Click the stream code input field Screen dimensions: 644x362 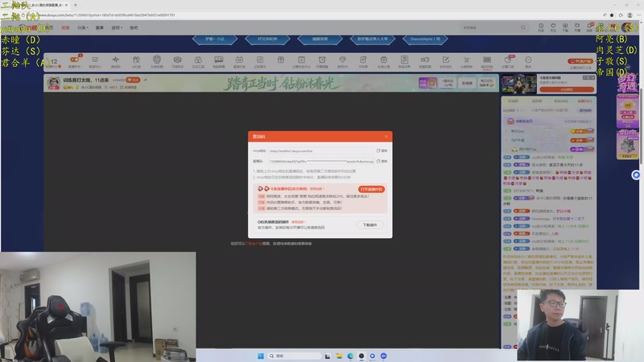[321, 162]
